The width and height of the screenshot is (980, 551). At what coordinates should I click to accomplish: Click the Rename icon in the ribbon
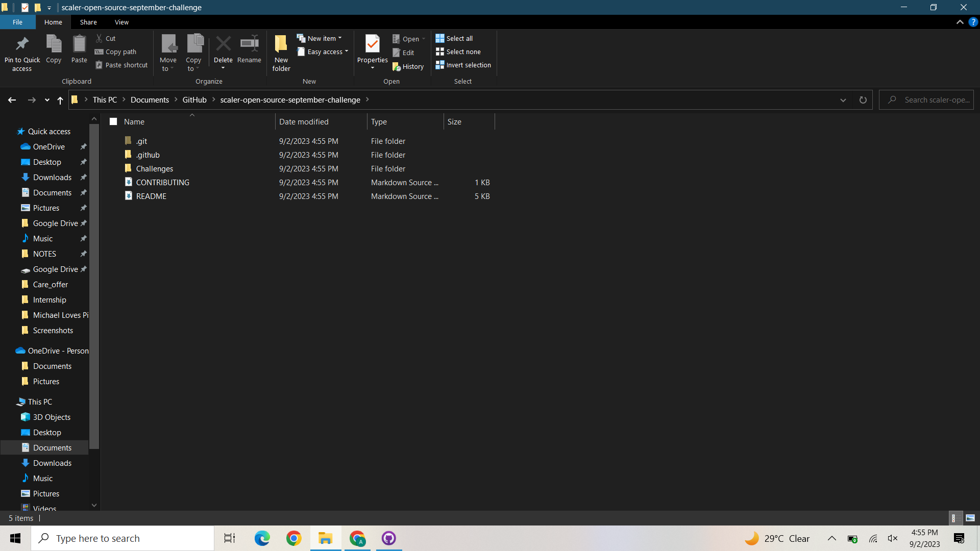(x=249, y=44)
